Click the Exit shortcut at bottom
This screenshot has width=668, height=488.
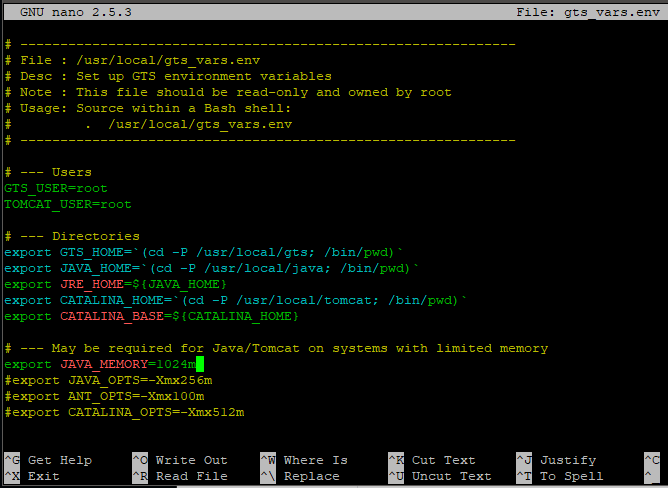click(43, 476)
